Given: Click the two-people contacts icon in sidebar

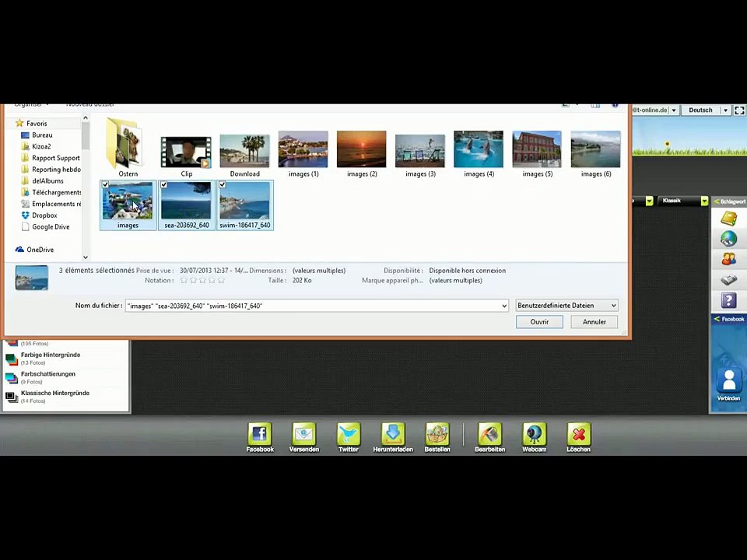Looking at the screenshot, I should pyautogui.click(x=728, y=259).
